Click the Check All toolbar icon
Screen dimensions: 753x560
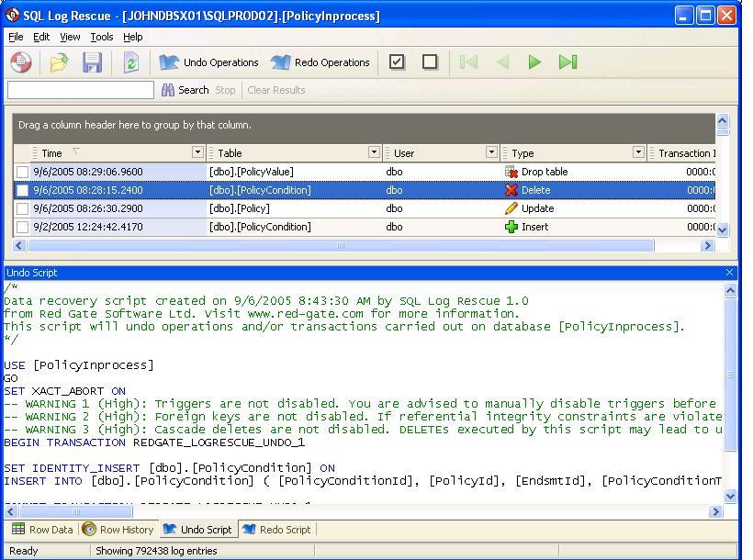[x=397, y=62]
